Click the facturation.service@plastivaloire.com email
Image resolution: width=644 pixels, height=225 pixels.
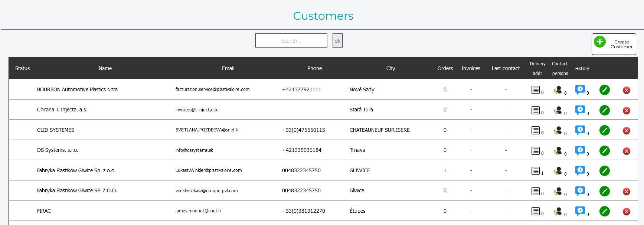click(212, 89)
